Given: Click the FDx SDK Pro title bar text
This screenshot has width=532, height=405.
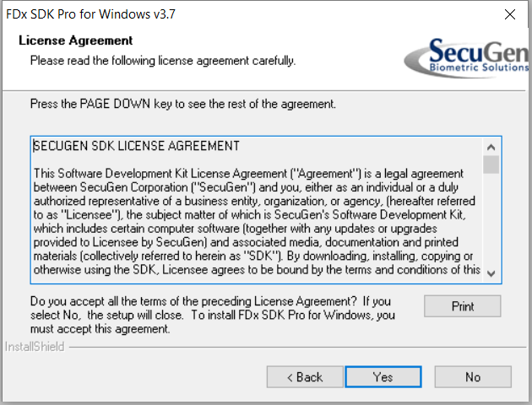Looking at the screenshot, I should click(90, 14).
